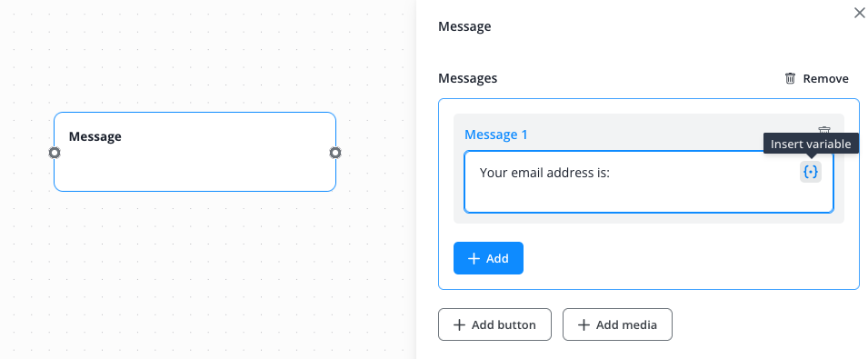This screenshot has height=359, width=868.
Task: Choose Add button below the messages box
Action: coord(494,324)
